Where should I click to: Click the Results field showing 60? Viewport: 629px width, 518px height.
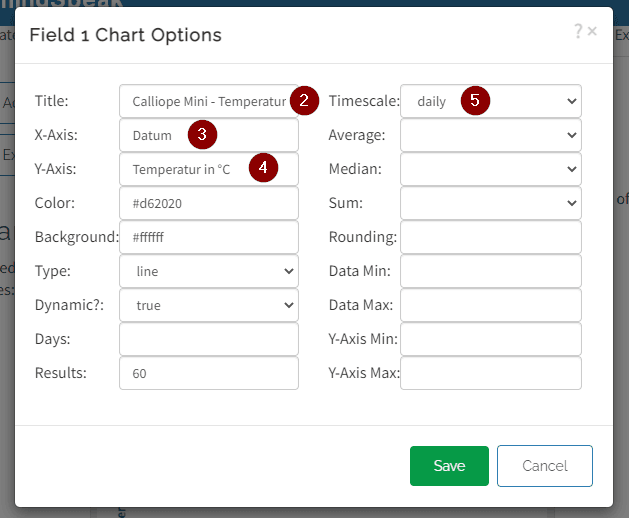208,373
